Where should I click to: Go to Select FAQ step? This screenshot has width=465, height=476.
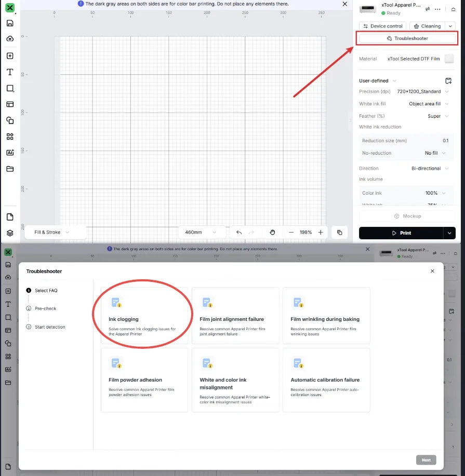pos(42,291)
